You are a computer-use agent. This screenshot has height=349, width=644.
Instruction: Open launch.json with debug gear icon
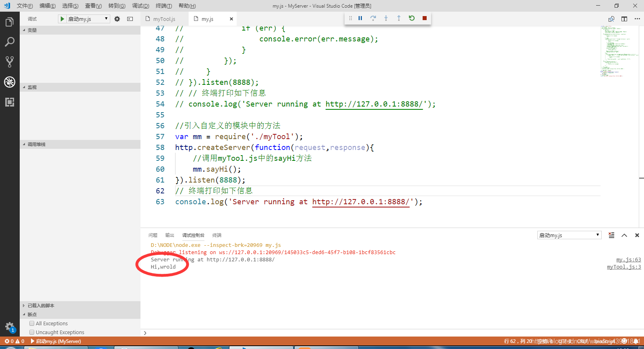117,19
